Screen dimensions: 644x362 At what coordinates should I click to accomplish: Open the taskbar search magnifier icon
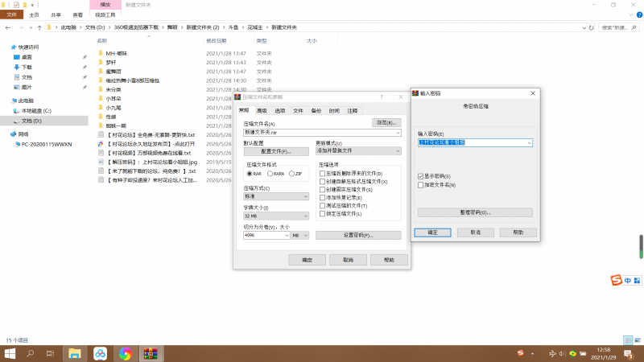31,353
